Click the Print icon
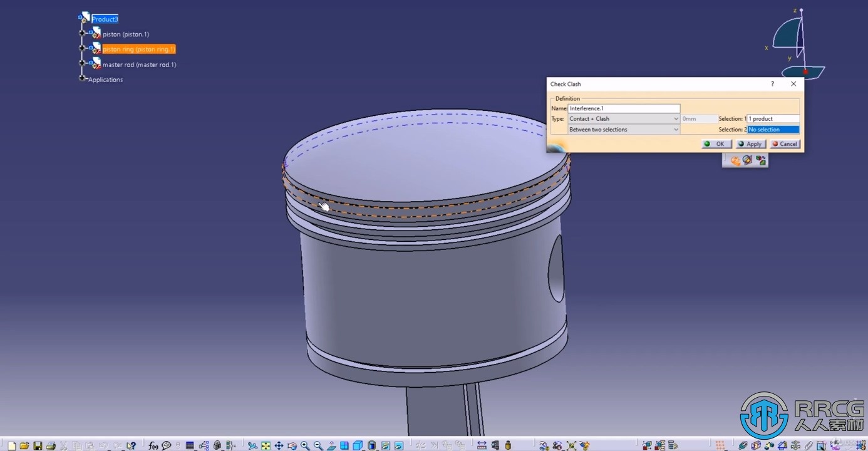Image resolution: width=868 pixels, height=451 pixels. pos(51,446)
